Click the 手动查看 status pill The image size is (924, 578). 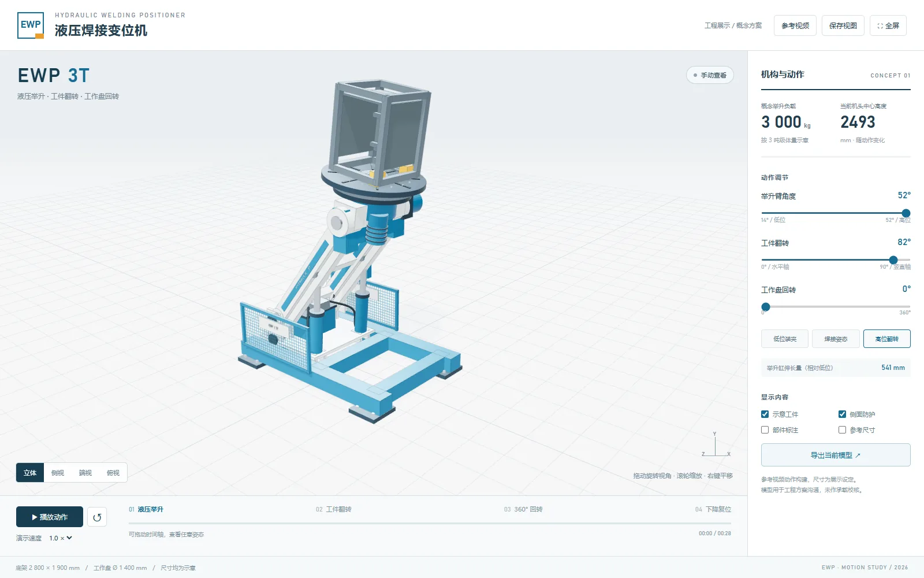(710, 75)
